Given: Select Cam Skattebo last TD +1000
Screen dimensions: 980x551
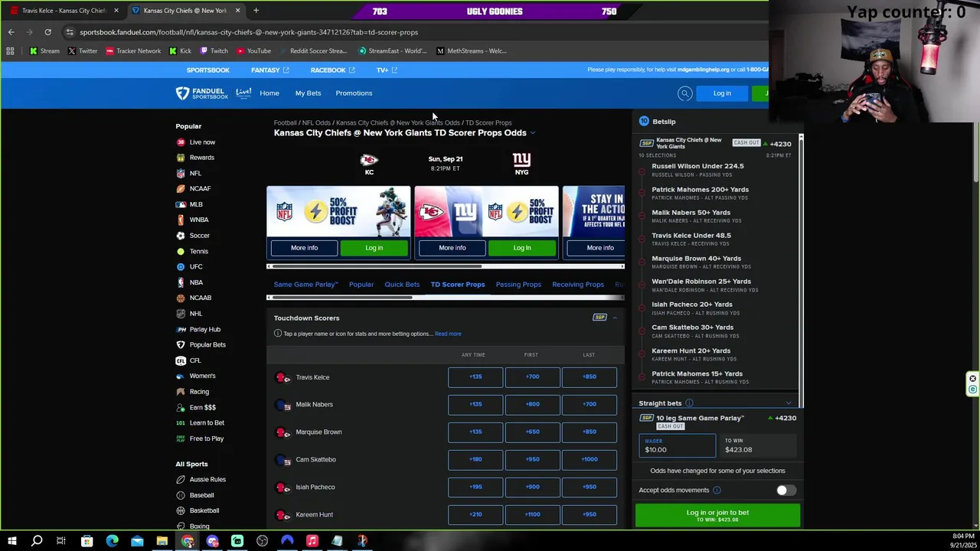Looking at the screenshot, I should (x=590, y=460).
